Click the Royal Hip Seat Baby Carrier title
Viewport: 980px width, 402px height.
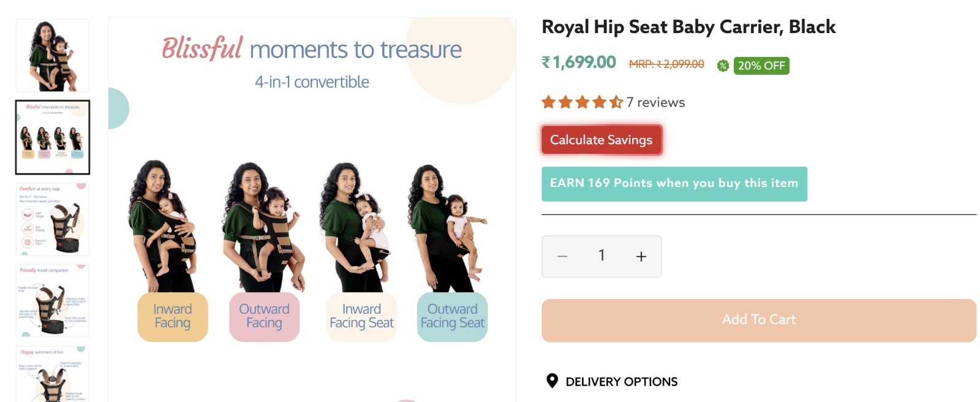688,27
